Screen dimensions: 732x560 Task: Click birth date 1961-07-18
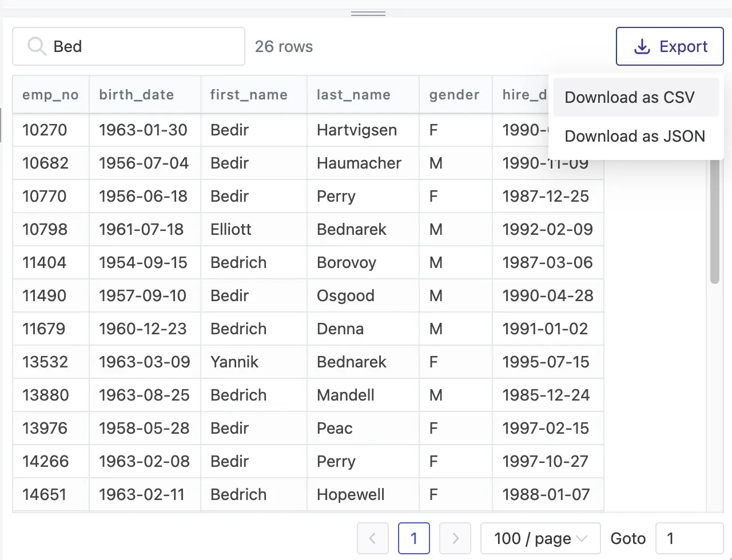click(x=141, y=229)
